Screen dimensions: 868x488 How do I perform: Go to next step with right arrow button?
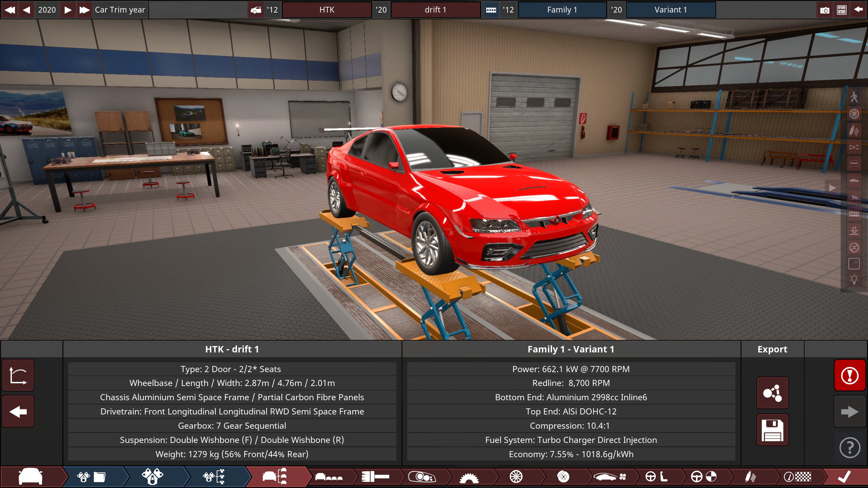pos(850,412)
